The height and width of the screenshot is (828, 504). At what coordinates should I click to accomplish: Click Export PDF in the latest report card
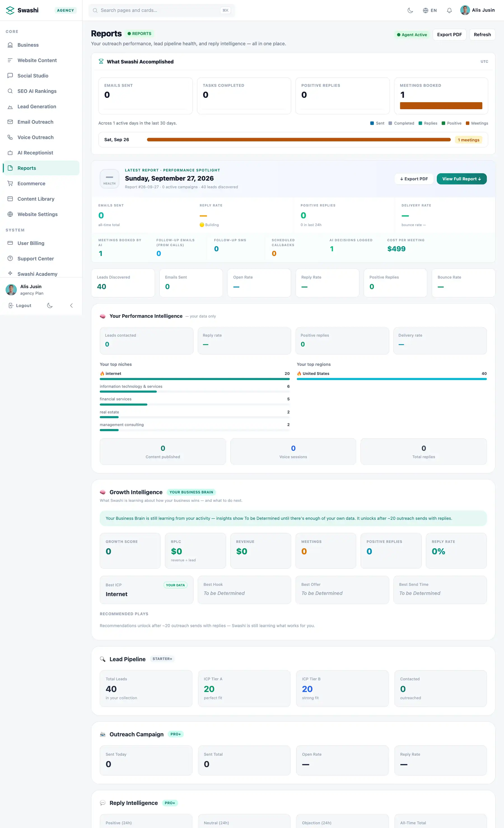(x=414, y=179)
